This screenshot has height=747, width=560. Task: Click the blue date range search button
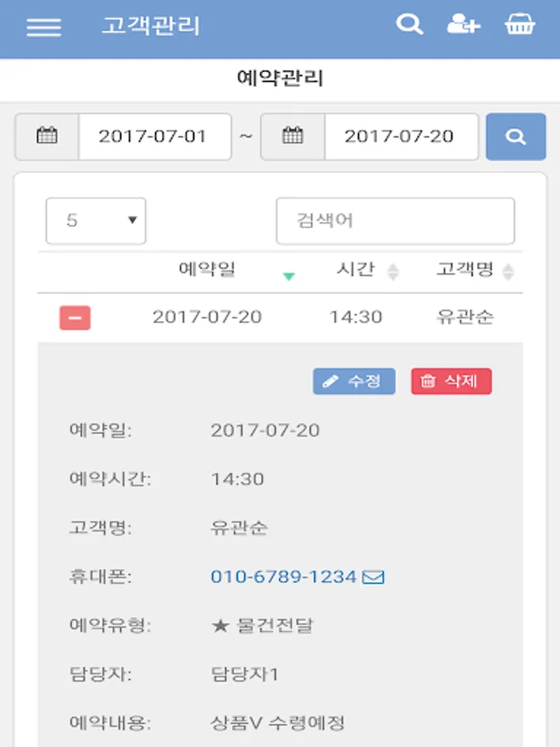(516, 137)
